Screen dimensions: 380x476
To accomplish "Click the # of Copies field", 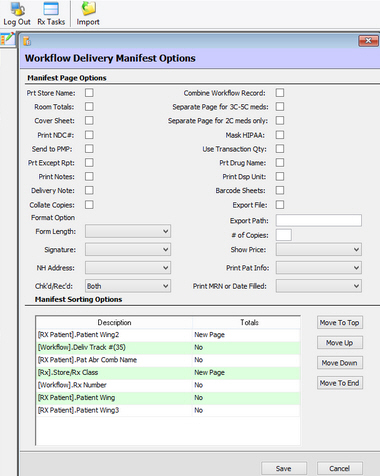I will click(284, 235).
